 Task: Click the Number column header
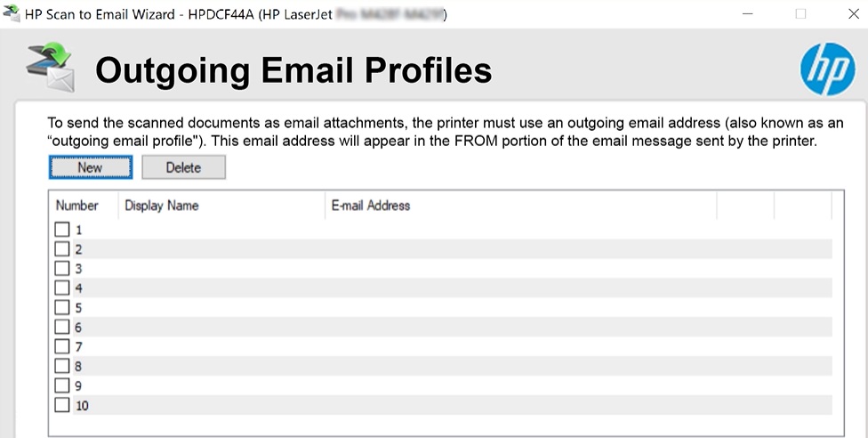coord(77,206)
